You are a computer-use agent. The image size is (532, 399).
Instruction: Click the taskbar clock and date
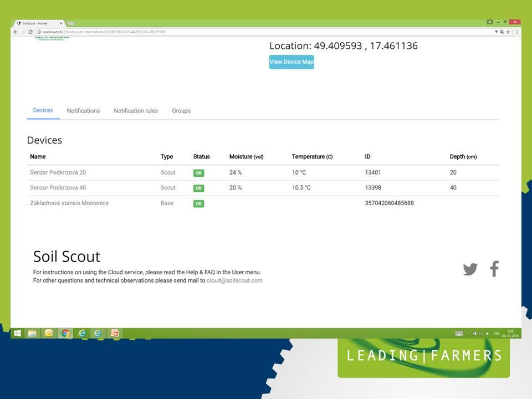[x=510, y=334]
